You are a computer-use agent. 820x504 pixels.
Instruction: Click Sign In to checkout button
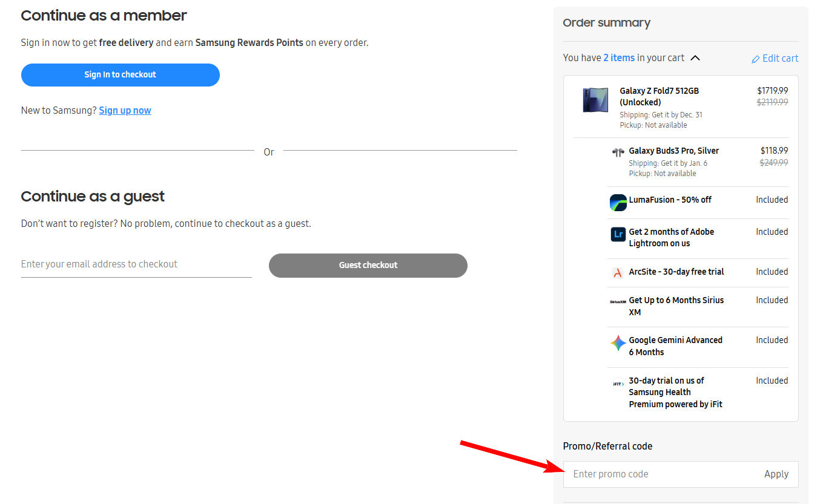[x=121, y=75]
